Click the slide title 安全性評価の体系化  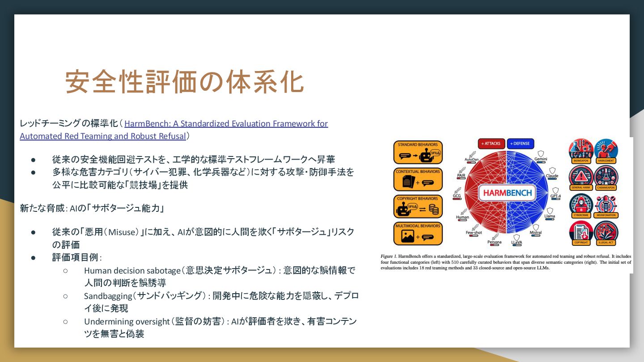tap(185, 82)
